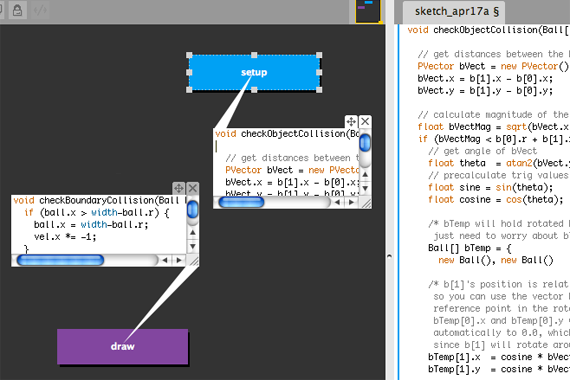The image size is (570, 380).
Task: Click 'vel.x *= -1;' line in popup
Action: pos(65,237)
